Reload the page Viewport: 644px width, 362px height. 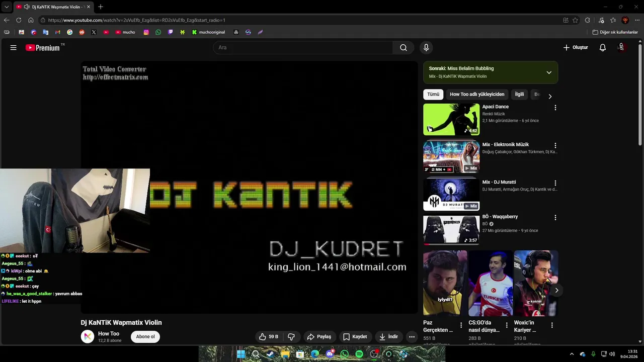coord(19,20)
